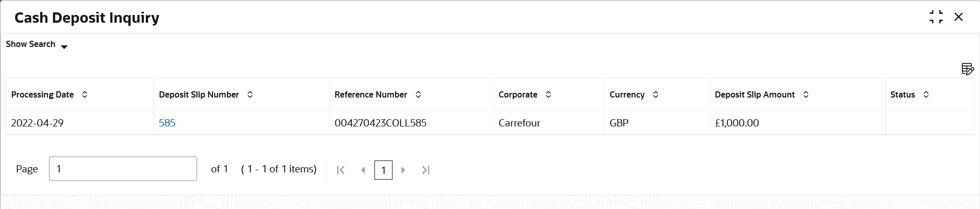The width and height of the screenshot is (980, 209).
Task: Sort by Reference Number column
Action: point(418,94)
